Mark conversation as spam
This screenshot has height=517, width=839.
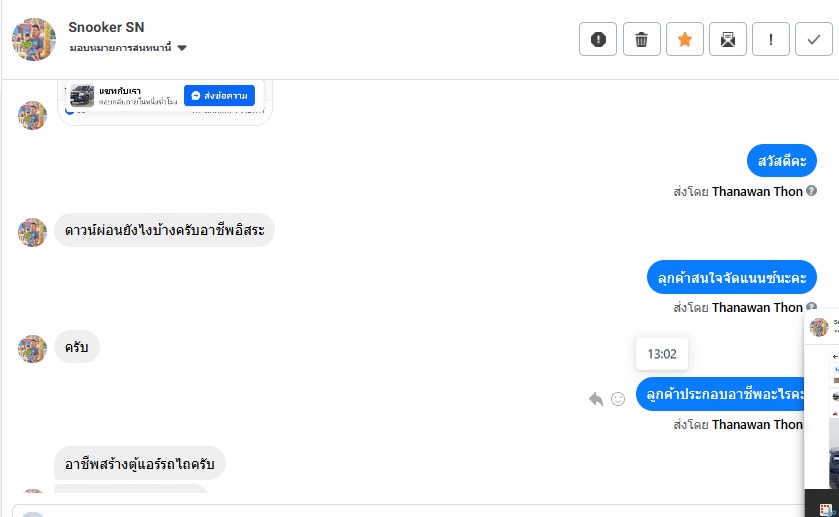598,39
